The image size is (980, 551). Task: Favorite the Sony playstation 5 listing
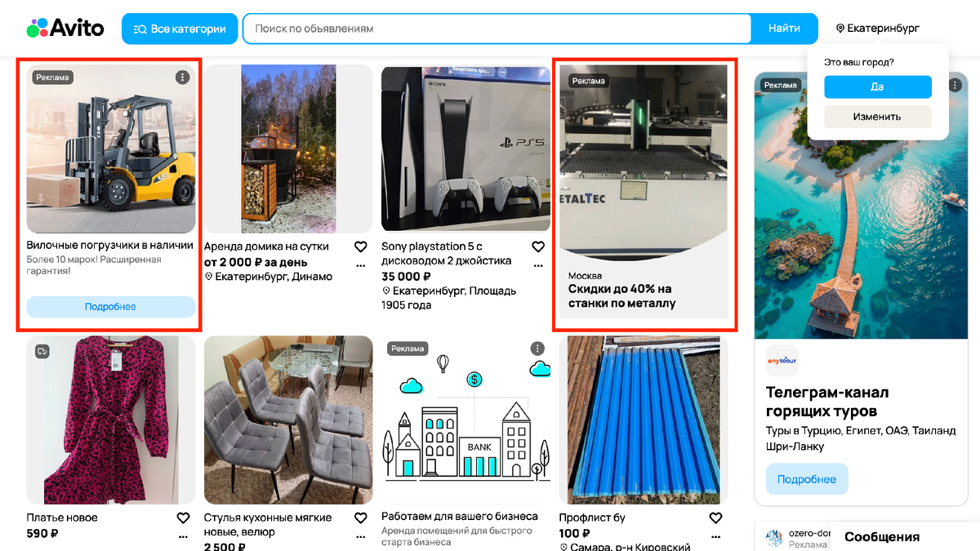coord(537,247)
